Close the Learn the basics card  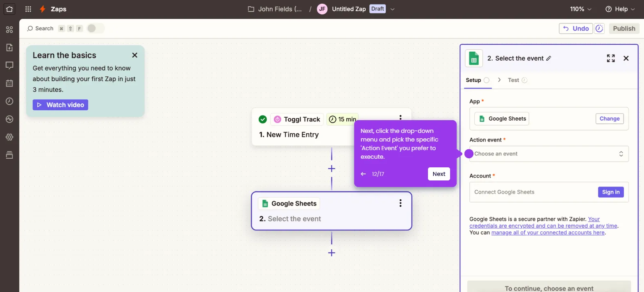click(134, 55)
